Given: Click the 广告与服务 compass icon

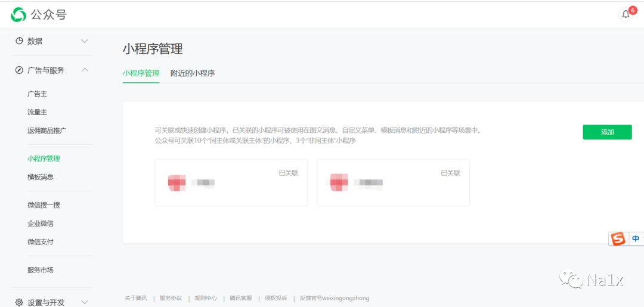Looking at the screenshot, I should (x=19, y=70).
